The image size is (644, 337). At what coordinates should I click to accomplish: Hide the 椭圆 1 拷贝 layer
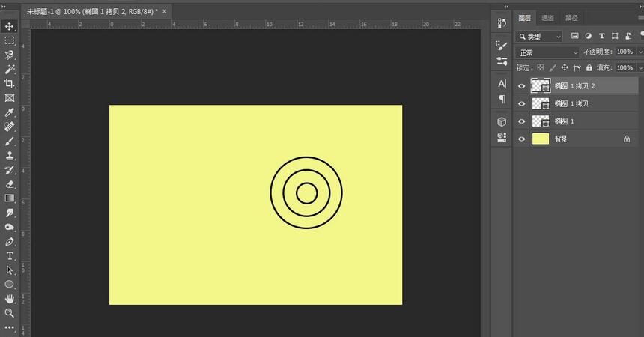(x=522, y=103)
